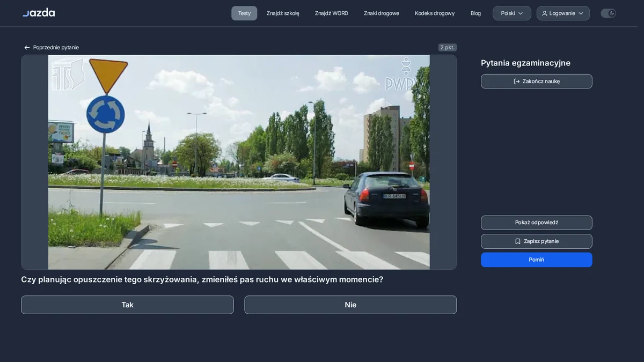Click the Poprzednie pytanie link
Screen dimensions: 644x362
coord(51,48)
